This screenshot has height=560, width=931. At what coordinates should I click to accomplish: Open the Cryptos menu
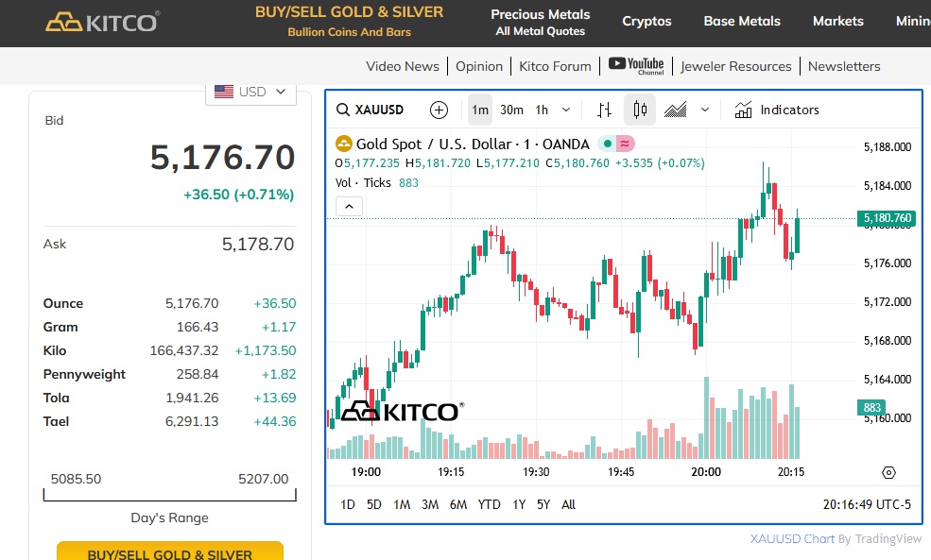647,21
